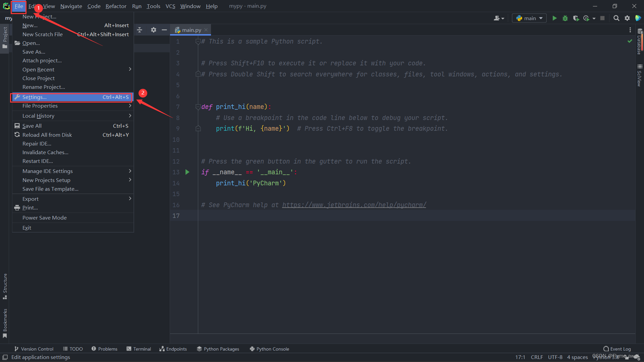This screenshot has width=644, height=362.
Task: Open the jetbrains.com PyCharm help link
Action: (354, 205)
